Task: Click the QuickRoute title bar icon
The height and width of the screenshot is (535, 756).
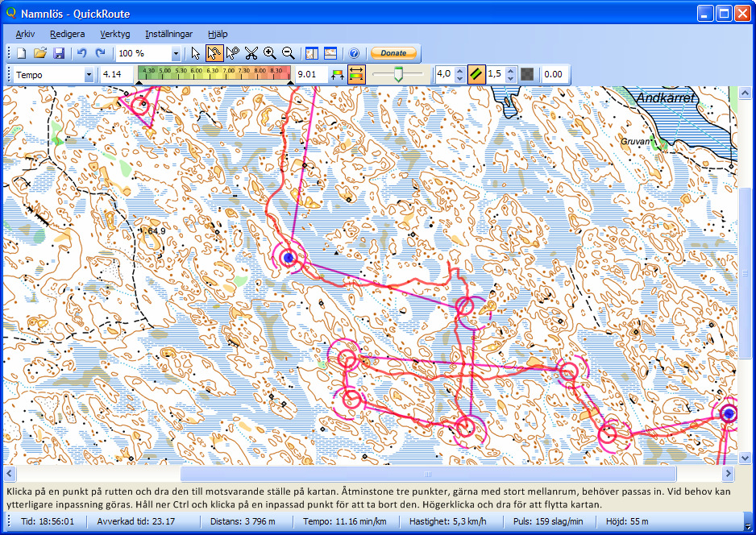Action: 10,13
